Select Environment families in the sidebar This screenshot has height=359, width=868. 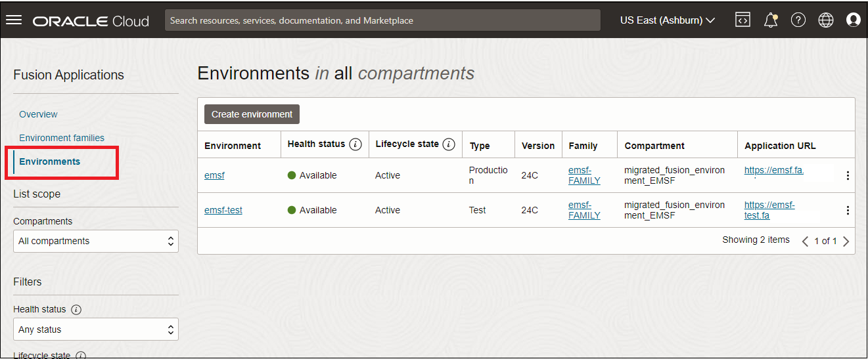62,138
